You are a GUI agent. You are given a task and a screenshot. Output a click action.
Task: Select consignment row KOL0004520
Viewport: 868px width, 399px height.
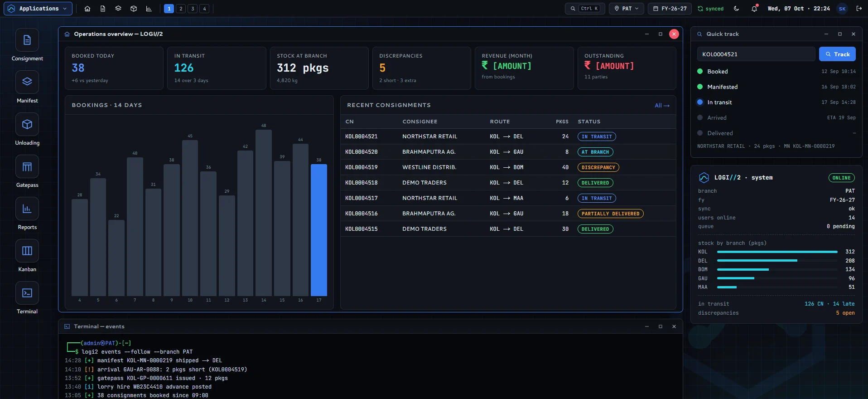[508, 152]
